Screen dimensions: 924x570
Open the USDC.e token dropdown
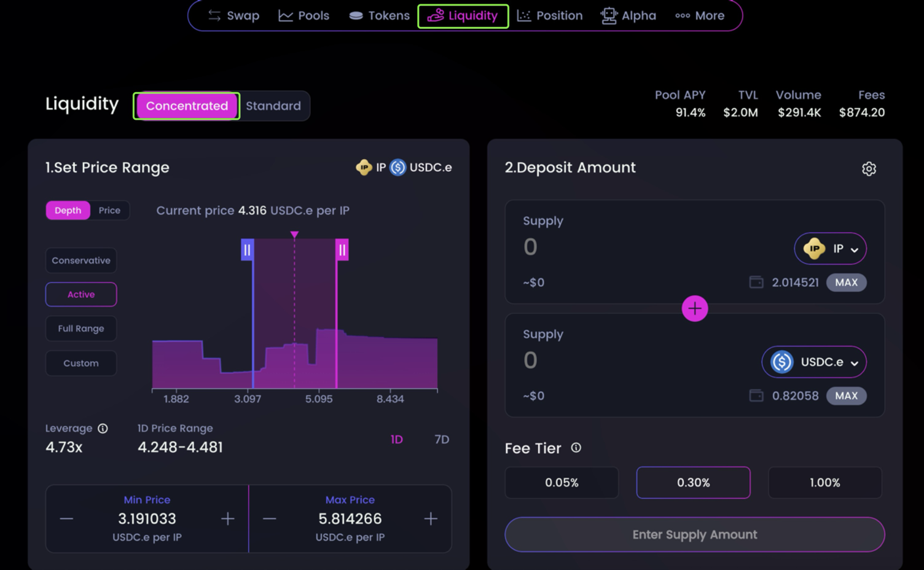[x=814, y=362]
